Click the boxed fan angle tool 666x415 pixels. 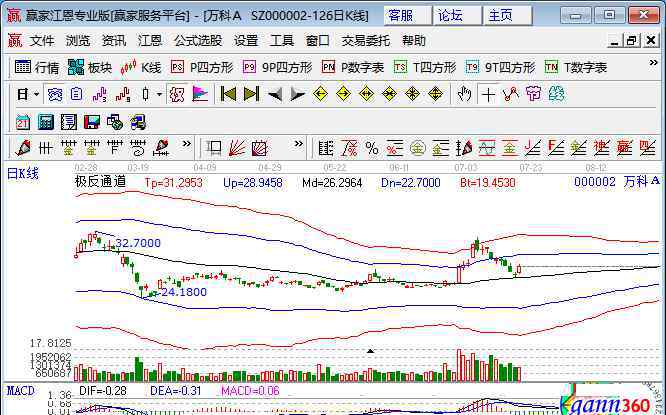tap(260, 148)
